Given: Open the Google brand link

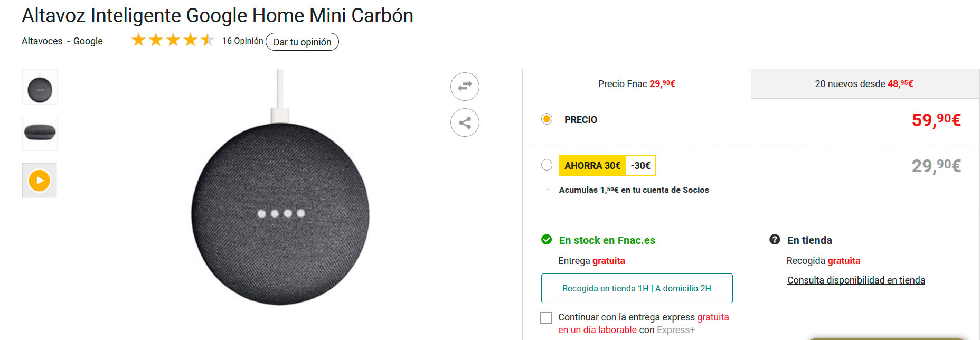Looking at the screenshot, I should [x=88, y=41].
